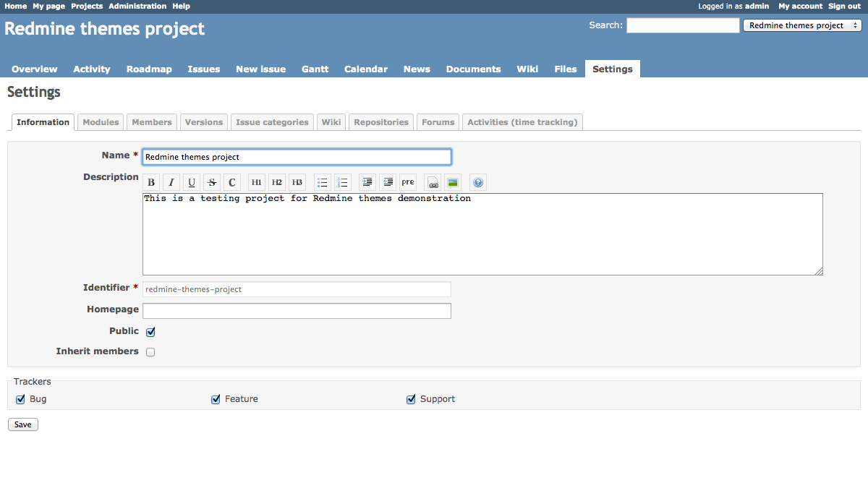The width and height of the screenshot is (868, 496).
Task: Apply underline formatting to description text
Action: (192, 182)
